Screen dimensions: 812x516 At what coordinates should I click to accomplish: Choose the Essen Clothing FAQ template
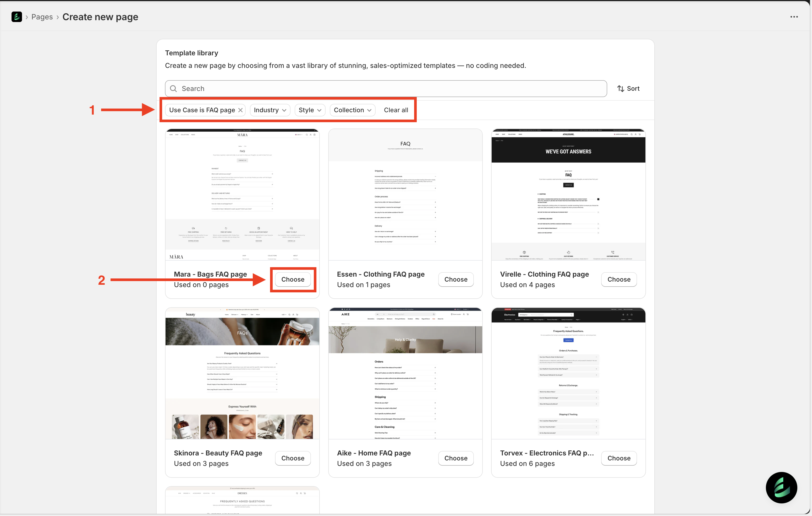point(456,279)
